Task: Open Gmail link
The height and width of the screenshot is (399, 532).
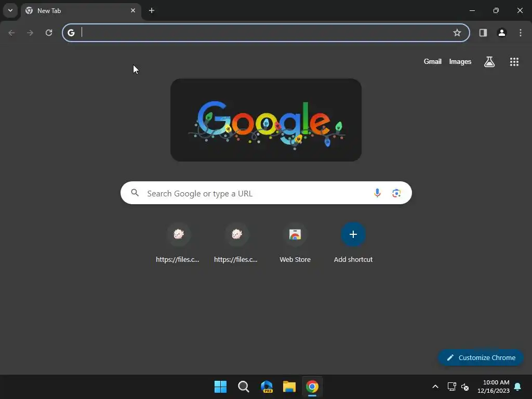Action: (433, 62)
